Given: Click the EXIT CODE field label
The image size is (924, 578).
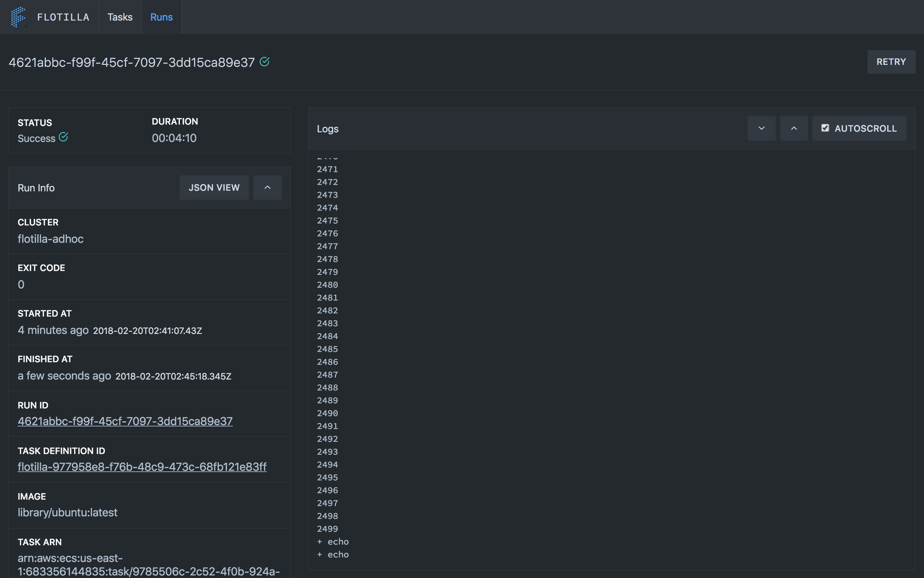Looking at the screenshot, I should point(41,268).
